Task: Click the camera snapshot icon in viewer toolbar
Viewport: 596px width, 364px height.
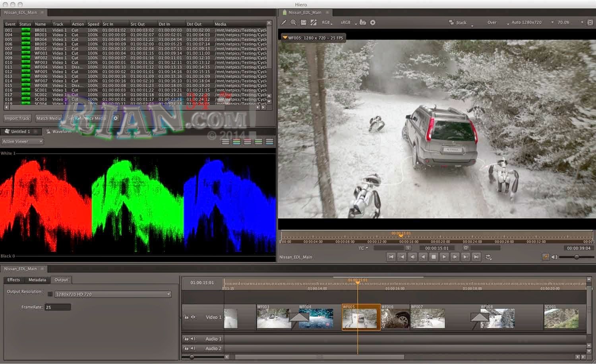Action: [x=363, y=23]
